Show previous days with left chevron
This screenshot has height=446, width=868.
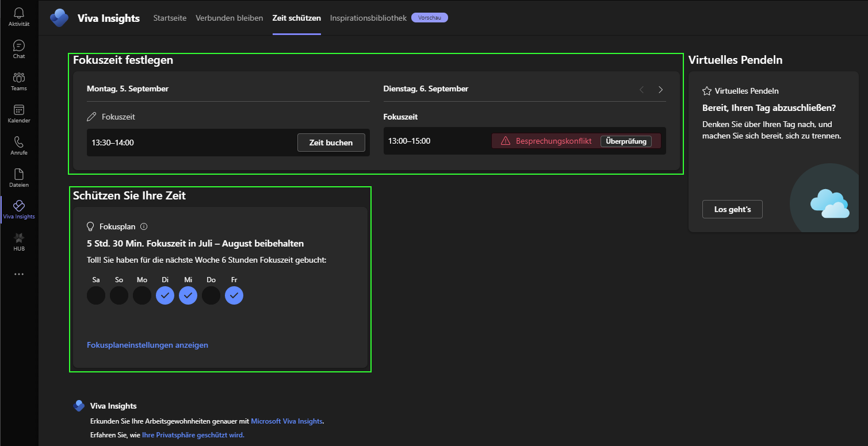click(642, 89)
